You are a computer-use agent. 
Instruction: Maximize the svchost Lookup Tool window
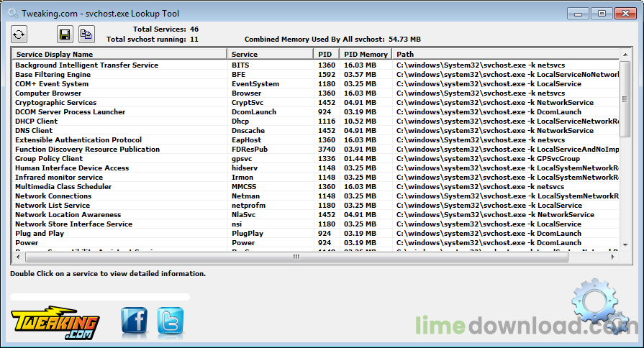click(602, 13)
